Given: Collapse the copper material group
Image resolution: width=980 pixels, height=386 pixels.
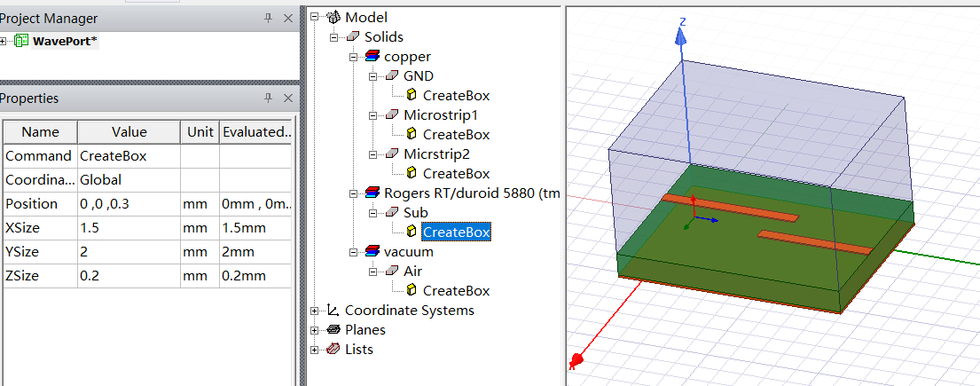Looking at the screenshot, I should coord(353,56).
